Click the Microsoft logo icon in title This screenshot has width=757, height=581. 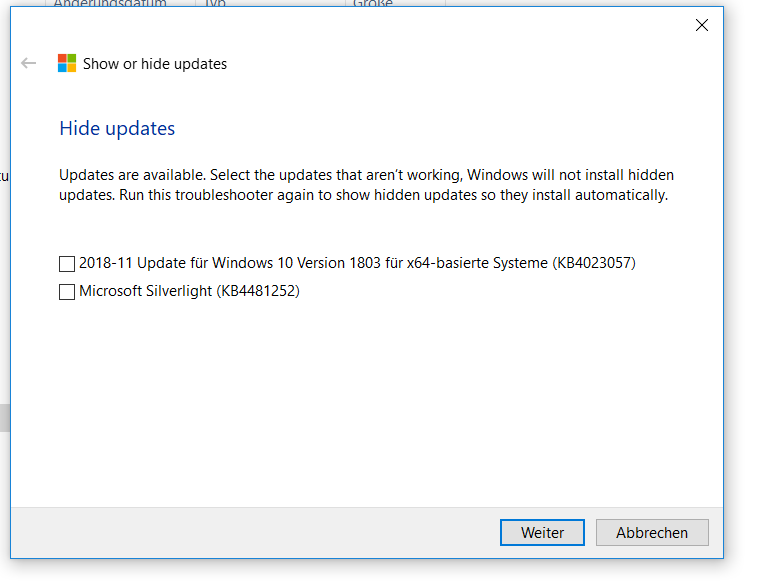67,63
